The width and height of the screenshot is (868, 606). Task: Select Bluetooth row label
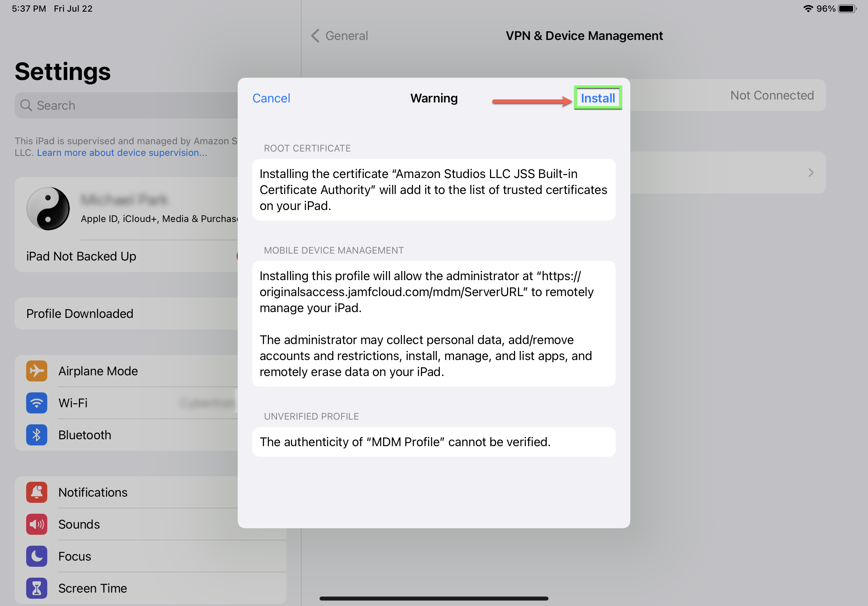85,435
